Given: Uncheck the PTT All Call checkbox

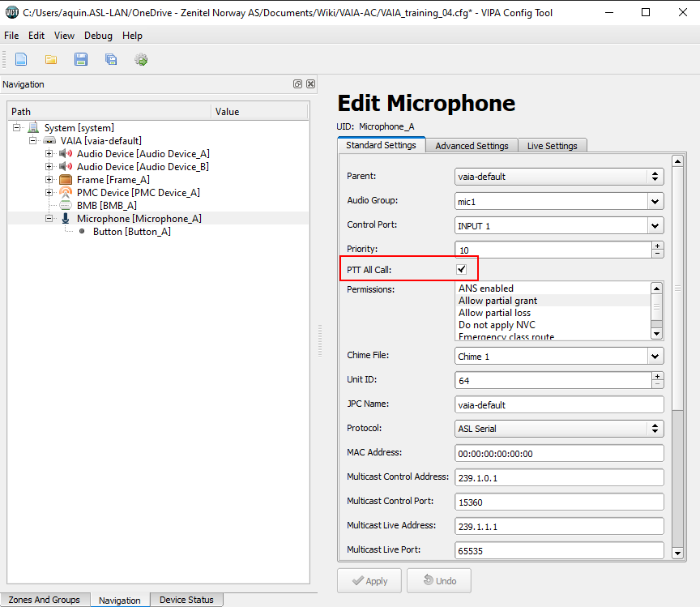Looking at the screenshot, I should 462,269.
